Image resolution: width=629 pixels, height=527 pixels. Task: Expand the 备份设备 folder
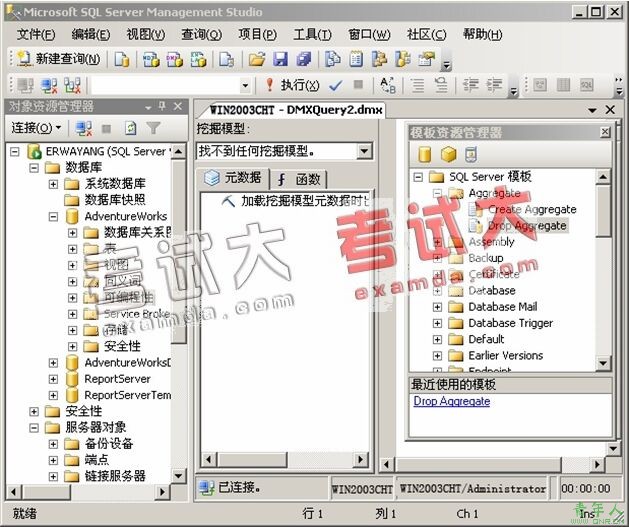(x=53, y=444)
